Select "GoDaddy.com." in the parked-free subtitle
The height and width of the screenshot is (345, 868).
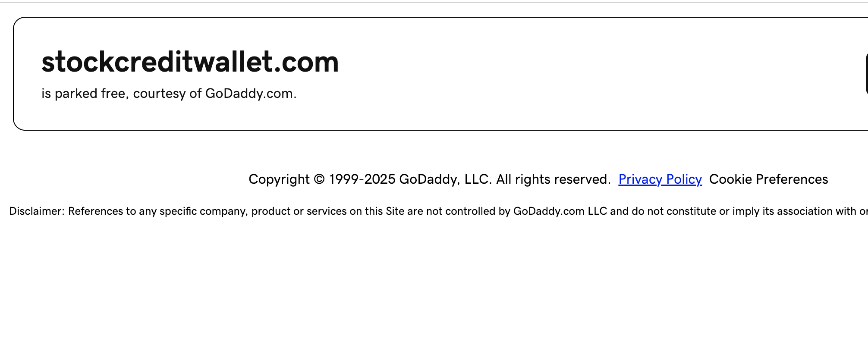[x=251, y=94]
